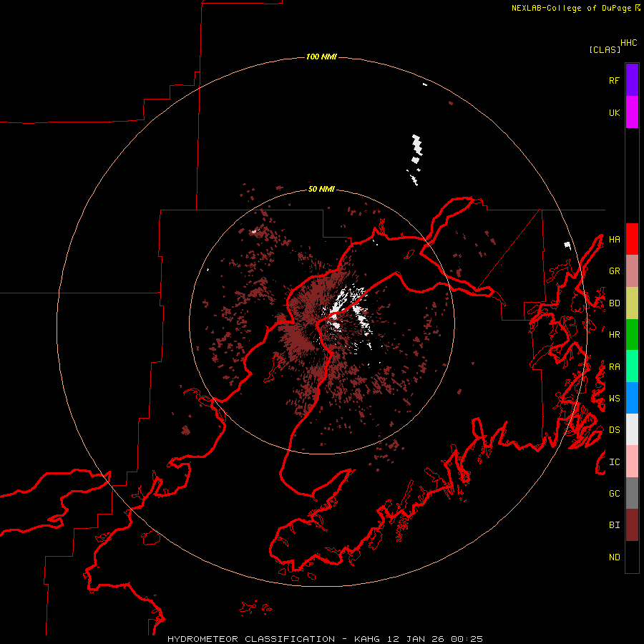Click the 'HHC' product label
Image resolution: width=644 pixels, height=644 pixels.
click(x=628, y=43)
